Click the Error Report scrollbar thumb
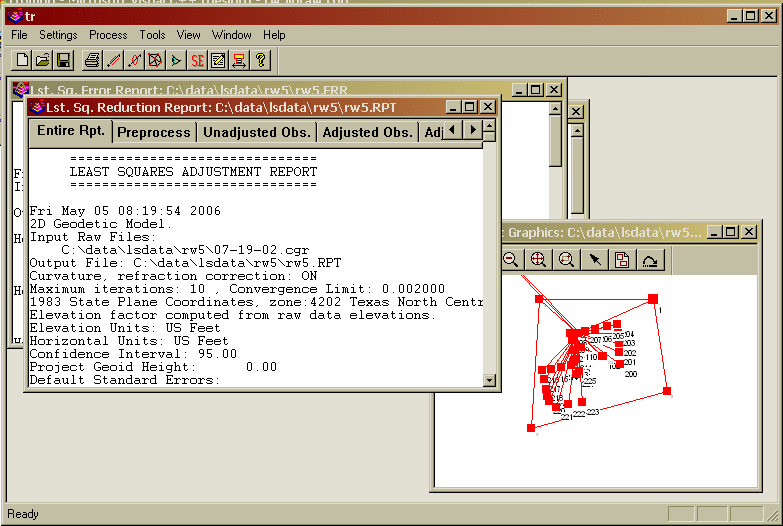The image size is (783, 526). pyautogui.click(x=555, y=141)
